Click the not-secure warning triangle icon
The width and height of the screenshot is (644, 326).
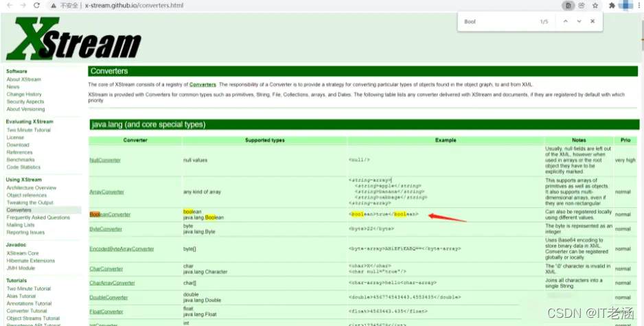coord(54,5)
